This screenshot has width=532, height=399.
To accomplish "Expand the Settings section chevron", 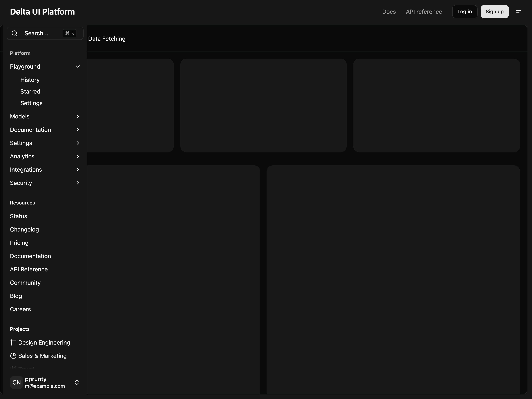I will (78, 143).
